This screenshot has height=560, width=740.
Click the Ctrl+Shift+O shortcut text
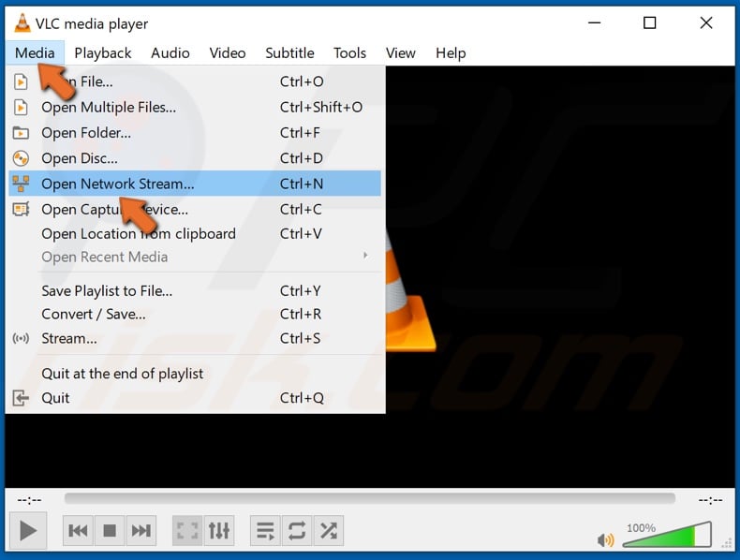click(x=321, y=107)
